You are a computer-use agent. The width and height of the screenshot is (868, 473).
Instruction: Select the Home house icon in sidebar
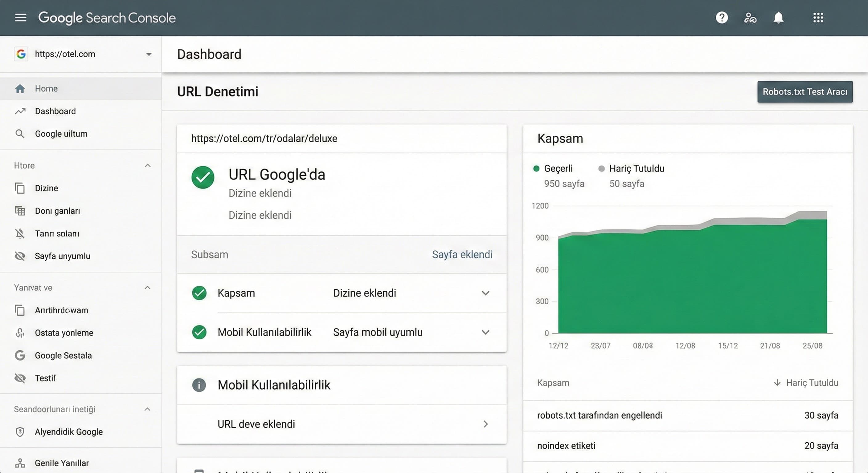point(20,88)
